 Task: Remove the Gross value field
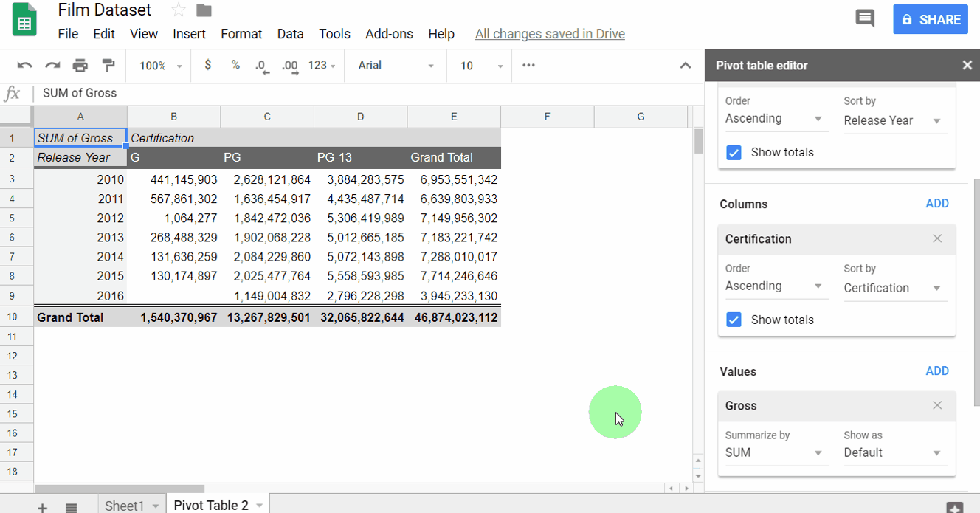point(937,405)
